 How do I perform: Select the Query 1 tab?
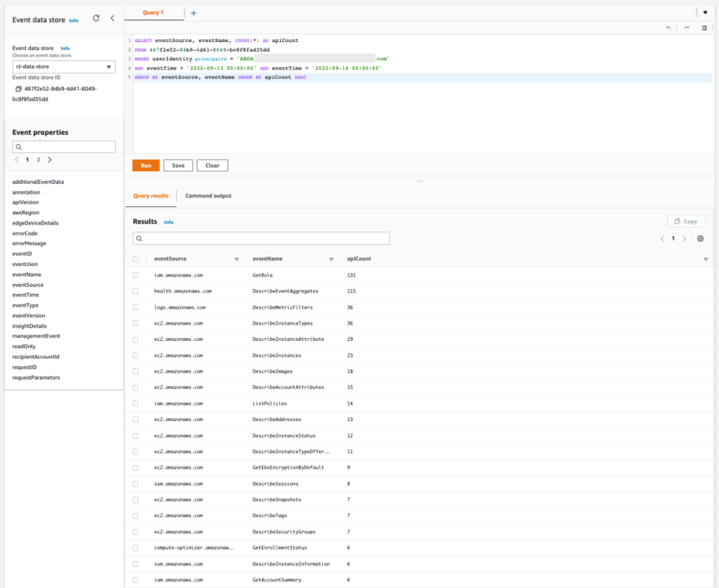point(154,13)
